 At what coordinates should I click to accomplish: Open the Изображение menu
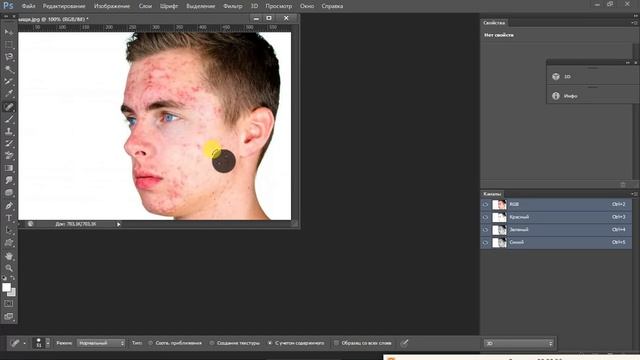click(x=112, y=6)
